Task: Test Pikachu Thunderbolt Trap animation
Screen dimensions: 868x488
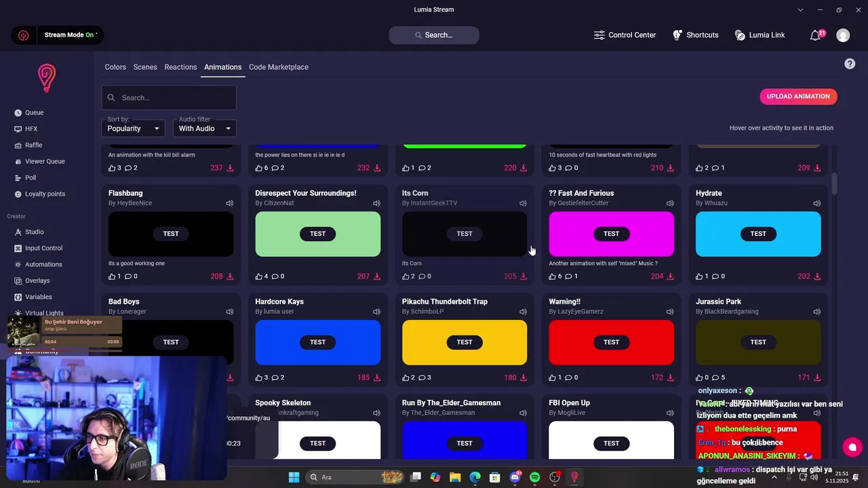Action: point(465,342)
